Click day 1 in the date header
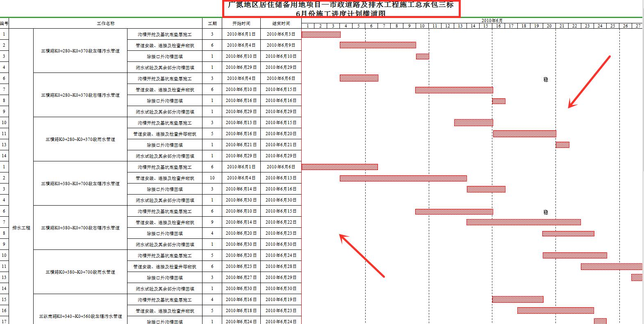 pyautogui.click(x=308, y=26)
